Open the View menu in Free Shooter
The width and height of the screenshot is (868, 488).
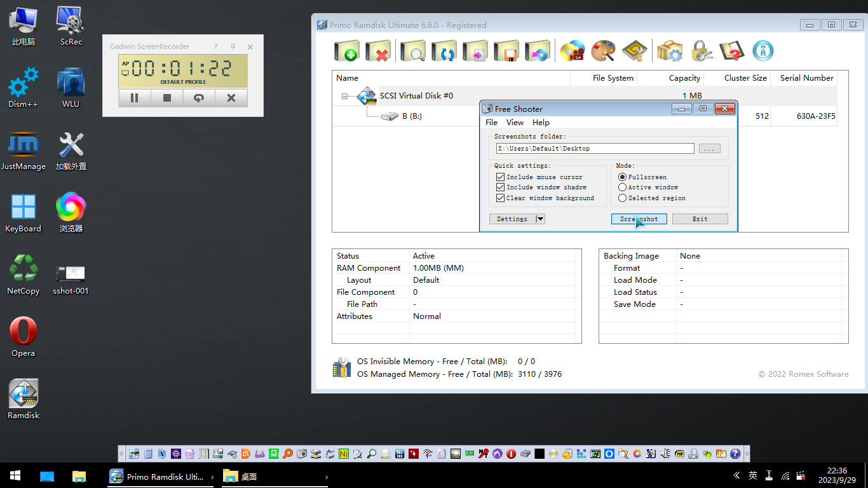[515, 123]
